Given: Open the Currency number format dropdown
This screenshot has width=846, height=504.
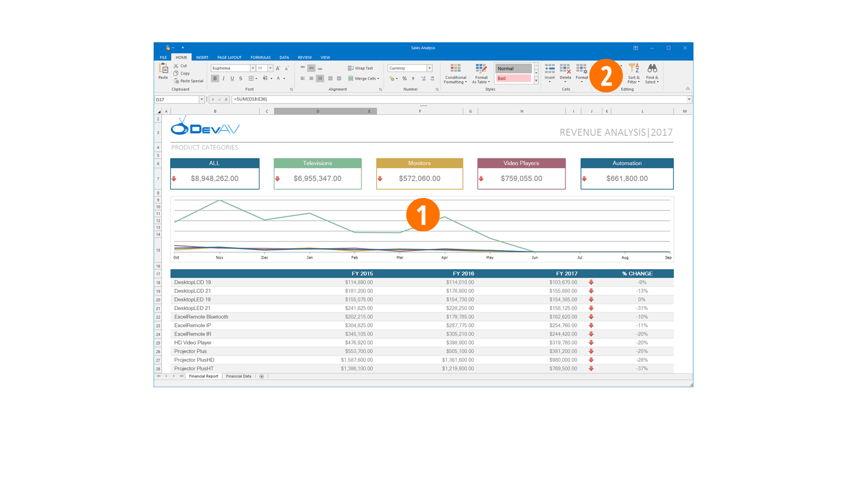Looking at the screenshot, I should coord(429,68).
